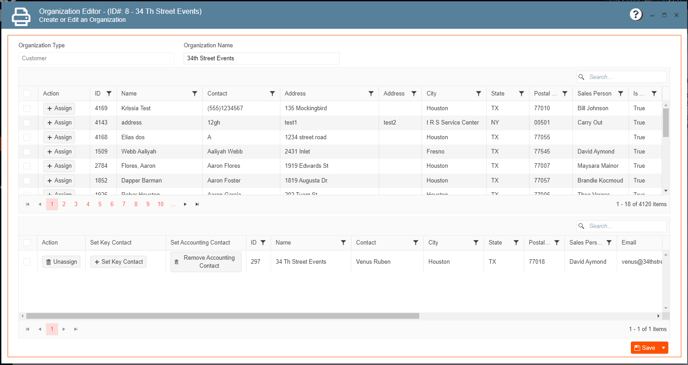Edit the Organization Name field

(x=262, y=58)
